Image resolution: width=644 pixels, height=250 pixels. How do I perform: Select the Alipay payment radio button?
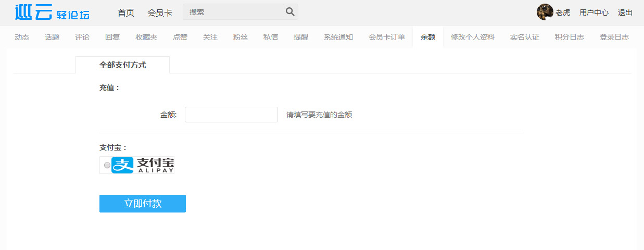pos(107,165)
